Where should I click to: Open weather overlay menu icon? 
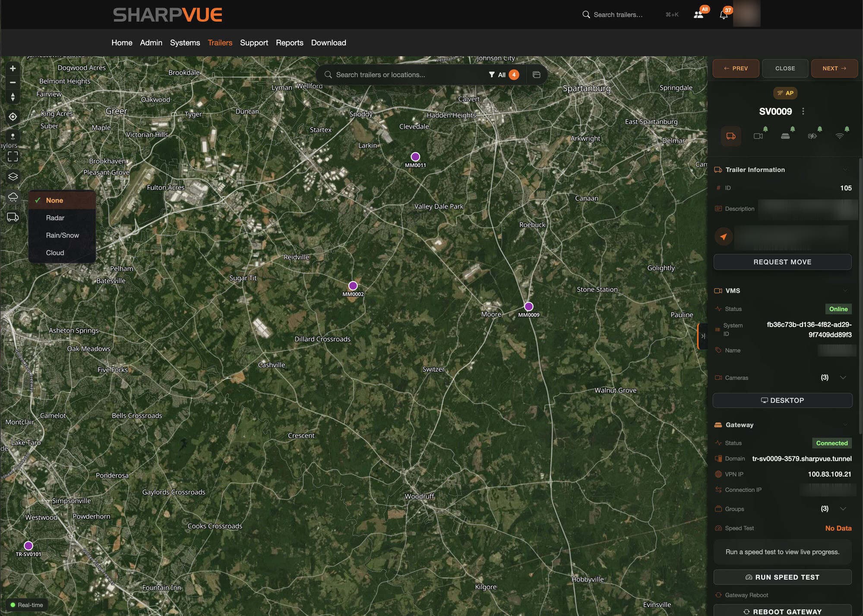(13, 197)
